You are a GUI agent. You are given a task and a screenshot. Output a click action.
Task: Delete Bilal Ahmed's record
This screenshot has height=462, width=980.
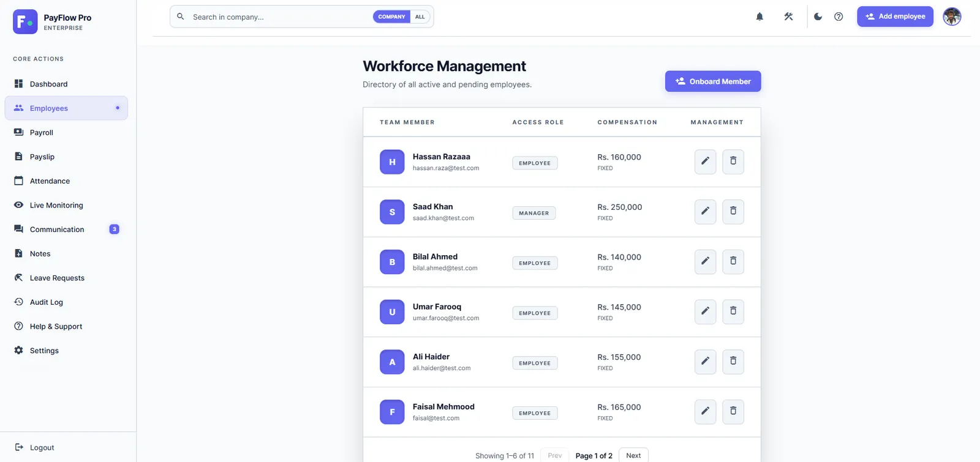(733, 262)
